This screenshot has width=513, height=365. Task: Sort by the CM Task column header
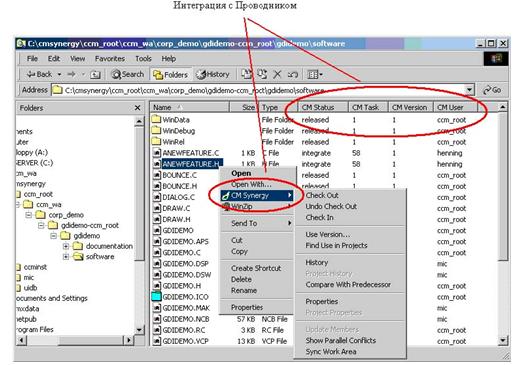pos(368,107)
